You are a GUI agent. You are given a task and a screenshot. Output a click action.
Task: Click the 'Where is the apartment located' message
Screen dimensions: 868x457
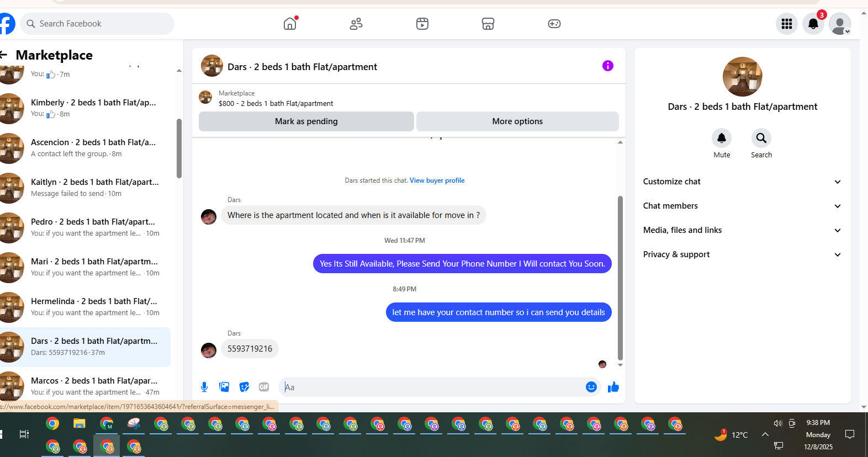[353, 215]
